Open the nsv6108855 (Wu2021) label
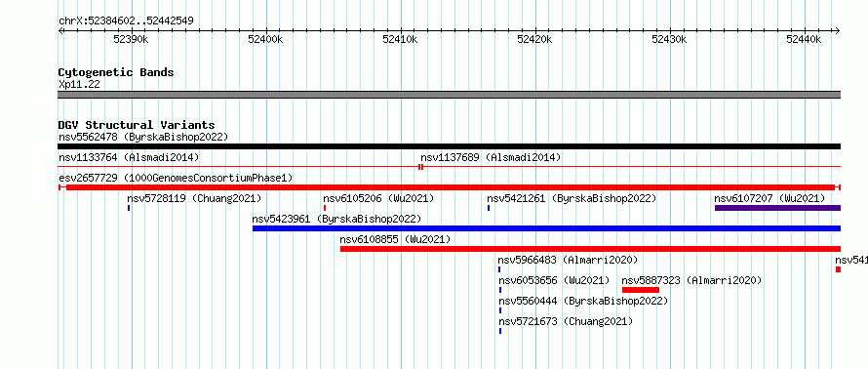Viewport: 868px width, 369px height. point(395,239)
